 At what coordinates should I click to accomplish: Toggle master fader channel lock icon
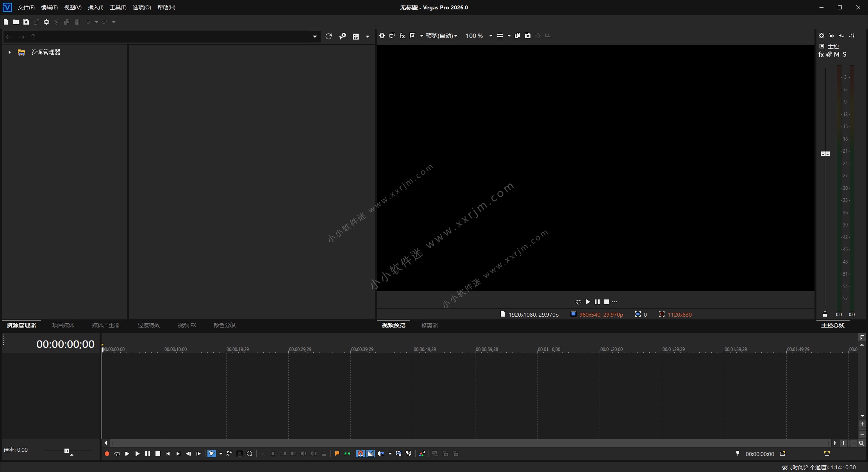click(x=825, y=314)
